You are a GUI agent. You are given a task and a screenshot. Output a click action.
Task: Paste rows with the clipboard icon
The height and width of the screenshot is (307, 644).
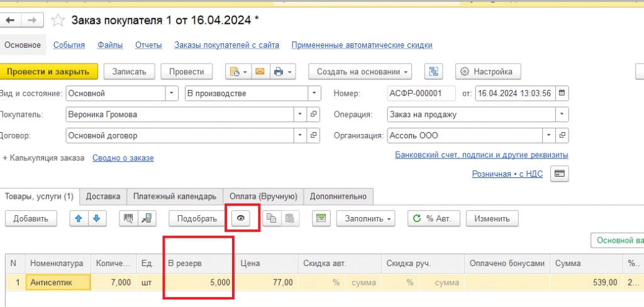point(290,219)
